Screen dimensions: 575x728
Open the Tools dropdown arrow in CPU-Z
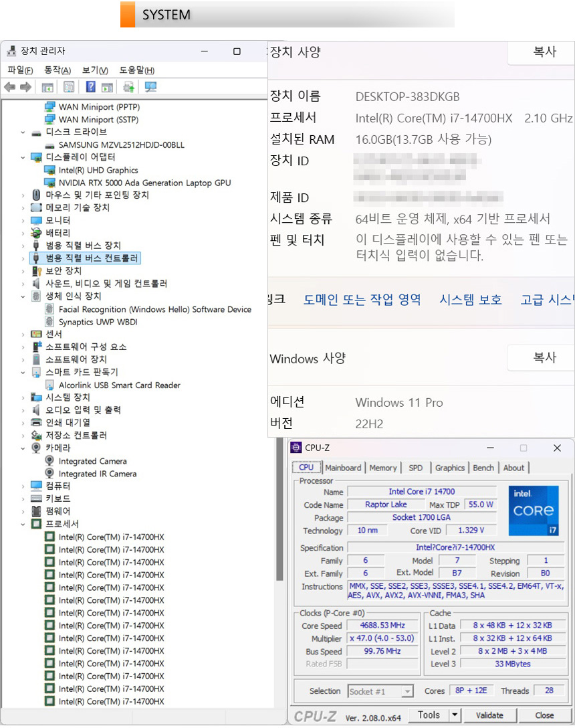(x=455, y=715)
